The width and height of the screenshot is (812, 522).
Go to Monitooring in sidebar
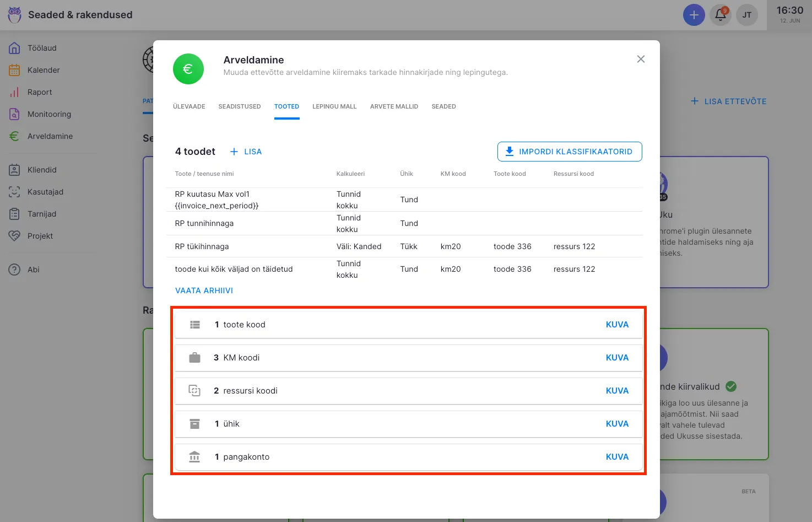coord(49,114)
